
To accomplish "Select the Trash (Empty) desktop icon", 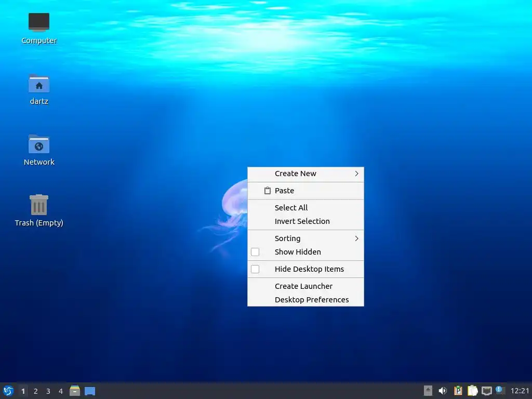I will click(x=38, y=205).
